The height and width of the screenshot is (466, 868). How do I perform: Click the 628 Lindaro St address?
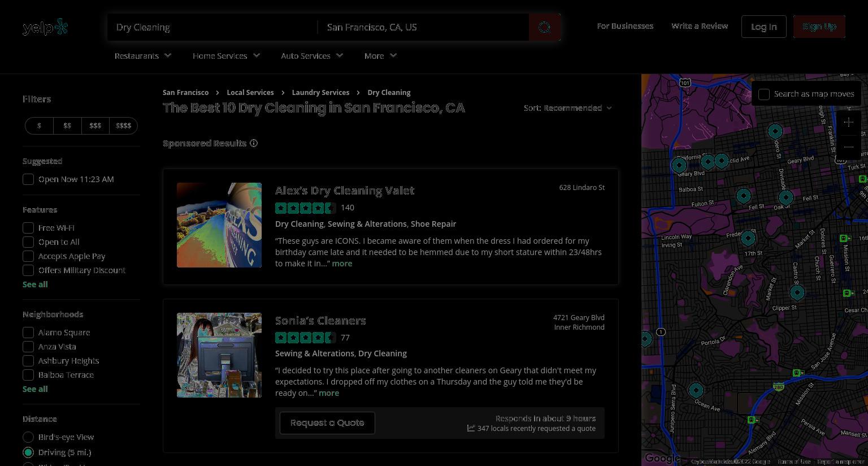coord(582,188)
